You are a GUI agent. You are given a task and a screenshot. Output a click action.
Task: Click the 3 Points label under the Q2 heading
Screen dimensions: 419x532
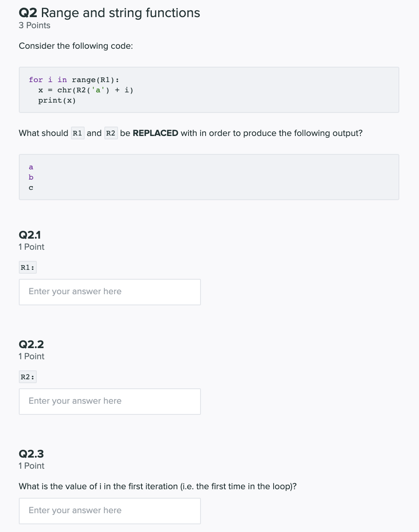point(34,26)
